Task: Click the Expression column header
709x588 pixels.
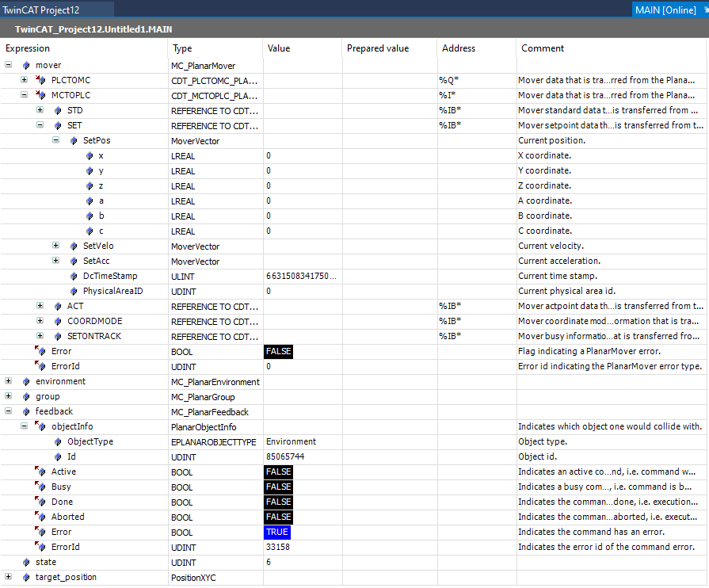Action: pyautogui.click(x=84, y=48)
